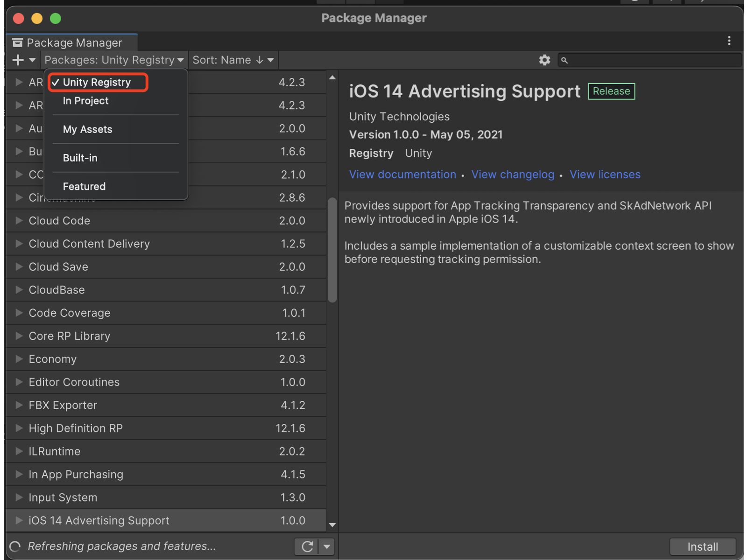Viewport: 748px width, 560px height.
Task: Select the iOS 14 Advertising Support package
Action: (166, 520)
